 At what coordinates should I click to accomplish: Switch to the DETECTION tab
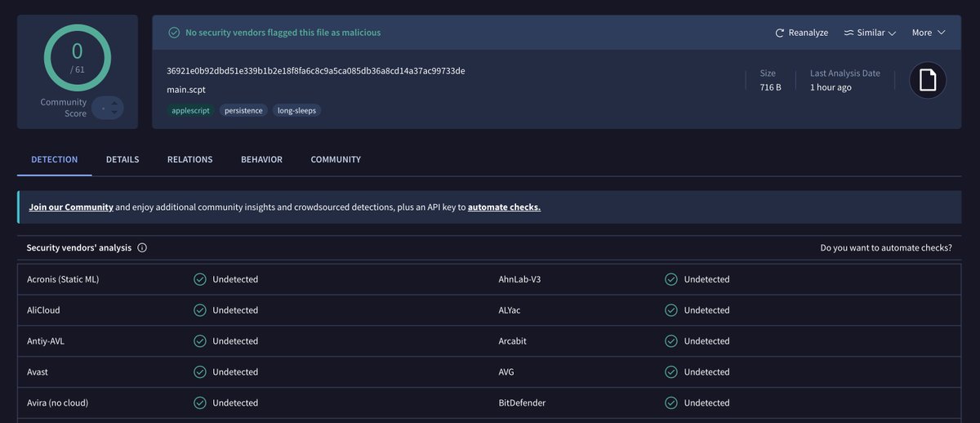click(55, 159)
